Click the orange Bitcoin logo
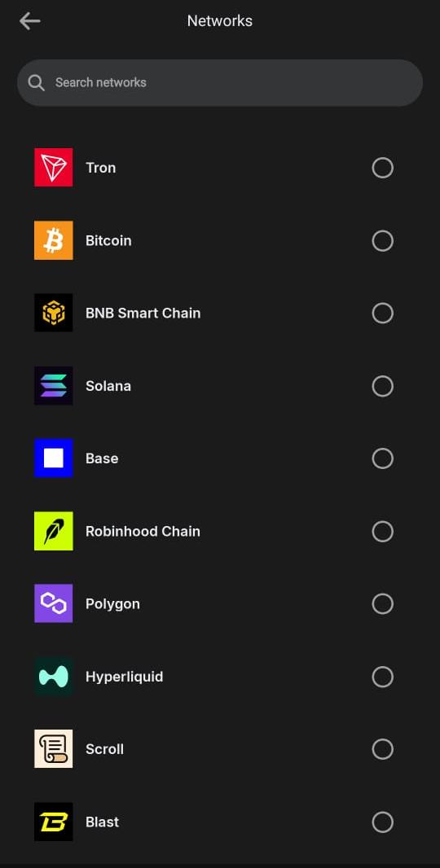 (x=53, y=240)
